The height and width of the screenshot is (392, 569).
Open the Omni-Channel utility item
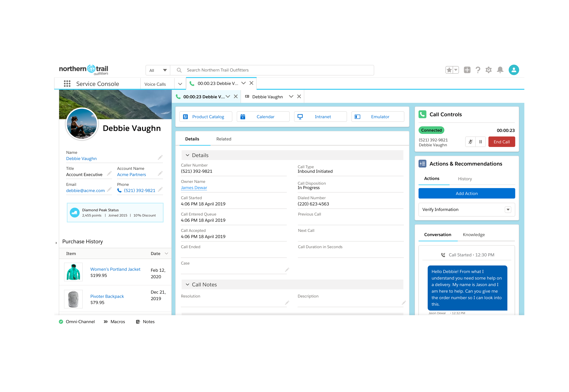pyautogui.click(x=77, y=322)
